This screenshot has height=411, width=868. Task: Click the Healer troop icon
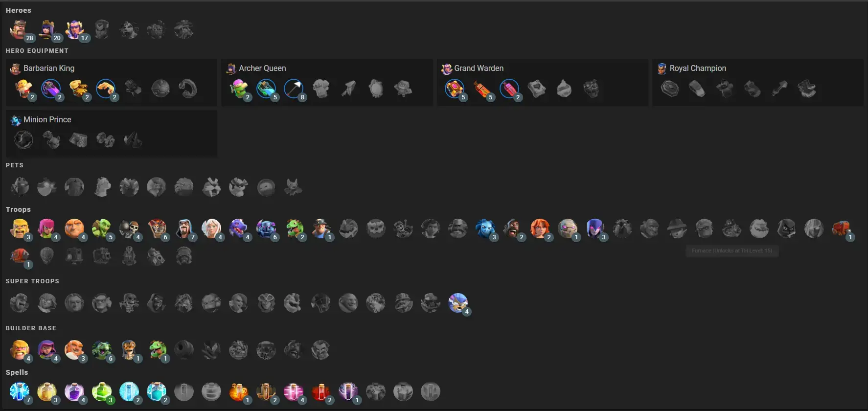[211, 228]
